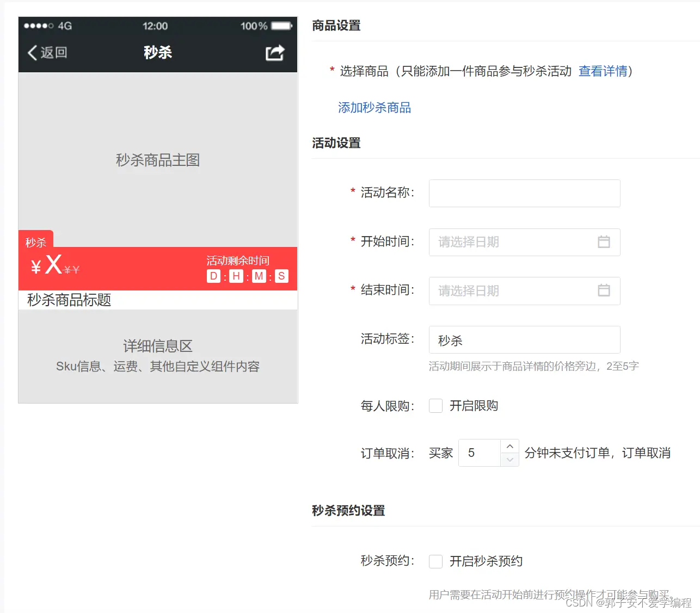
Task: Click the 选择商品 required field label
Action: 364,71
